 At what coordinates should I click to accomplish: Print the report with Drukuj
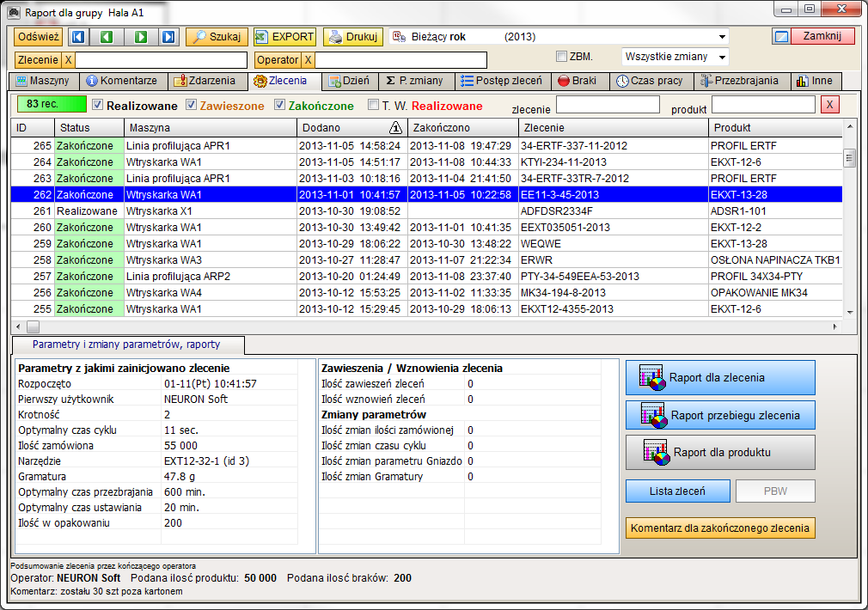pos(353,37)
